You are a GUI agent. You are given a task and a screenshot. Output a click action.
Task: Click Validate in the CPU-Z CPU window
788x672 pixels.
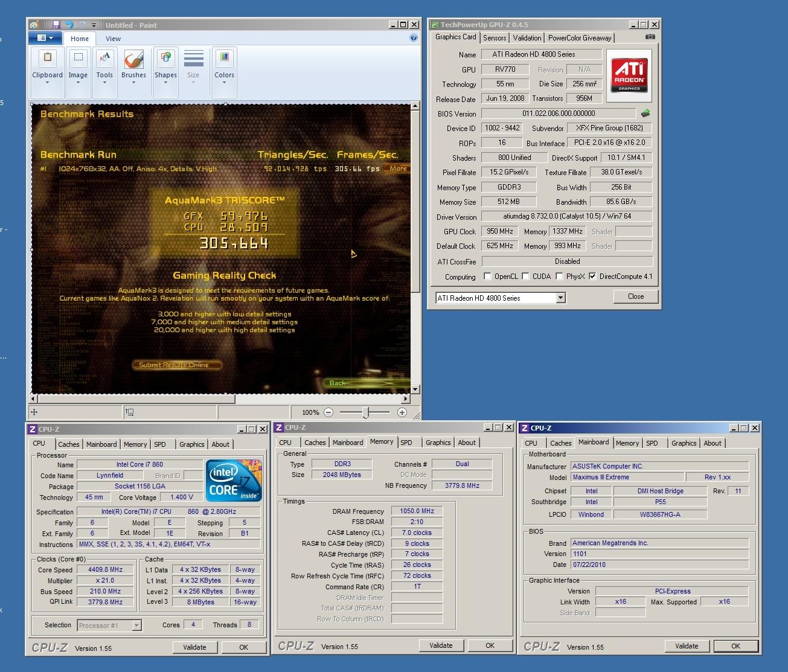click(194, 647)
